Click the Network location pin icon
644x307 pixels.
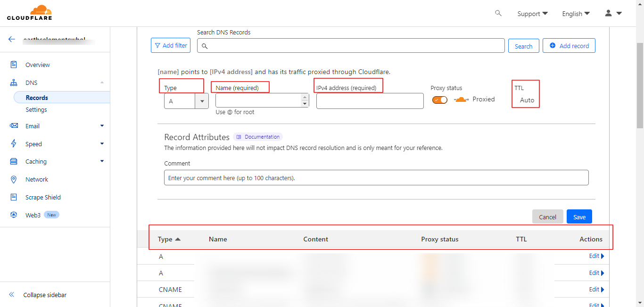point(14,179)
